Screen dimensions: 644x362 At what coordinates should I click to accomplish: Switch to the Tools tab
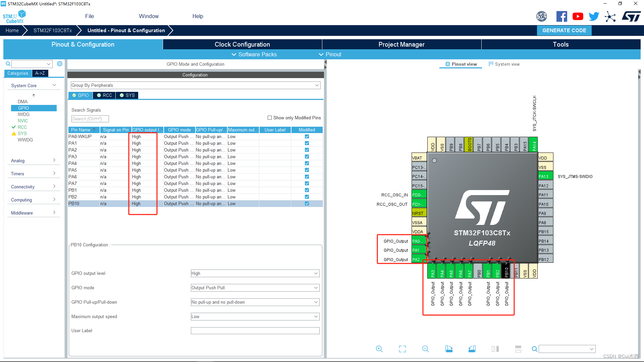[x=561, y=44]
